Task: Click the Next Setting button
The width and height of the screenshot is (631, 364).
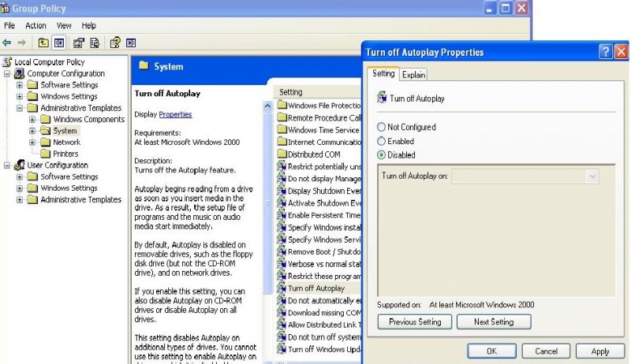Action: click(493, 321)
